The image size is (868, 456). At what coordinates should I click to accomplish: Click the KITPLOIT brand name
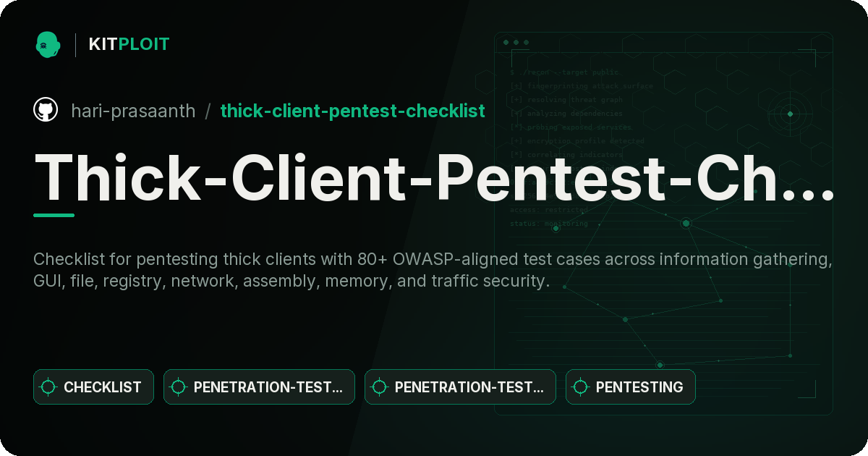pyautogui.click(x=129, y=44)
